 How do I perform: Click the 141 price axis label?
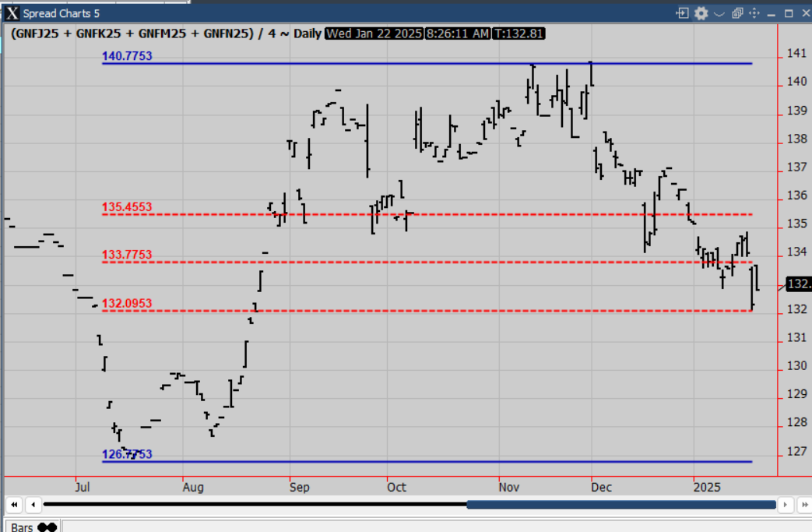tap(796, 53)
